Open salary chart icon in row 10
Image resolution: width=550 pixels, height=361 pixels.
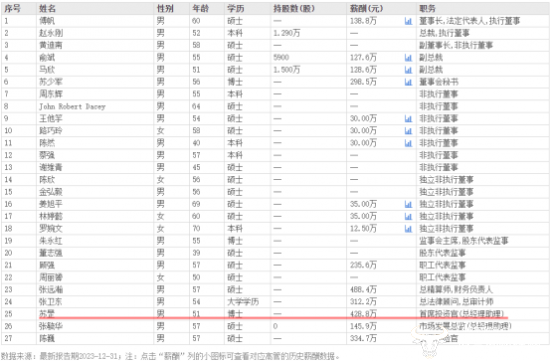408,131
